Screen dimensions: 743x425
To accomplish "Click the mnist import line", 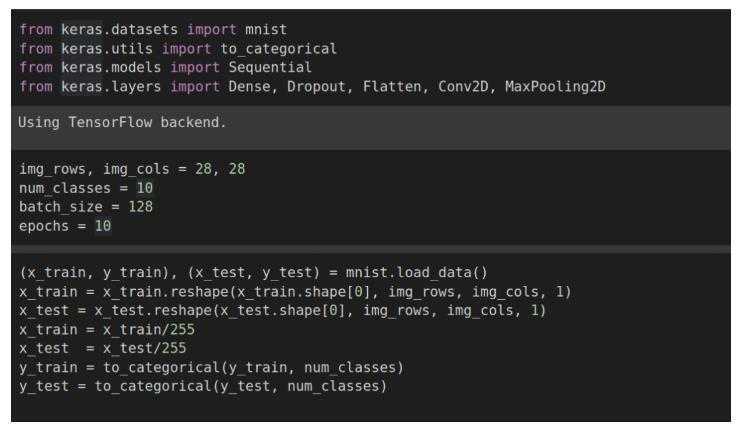I will pyautogui.click(x=153, y=29).
